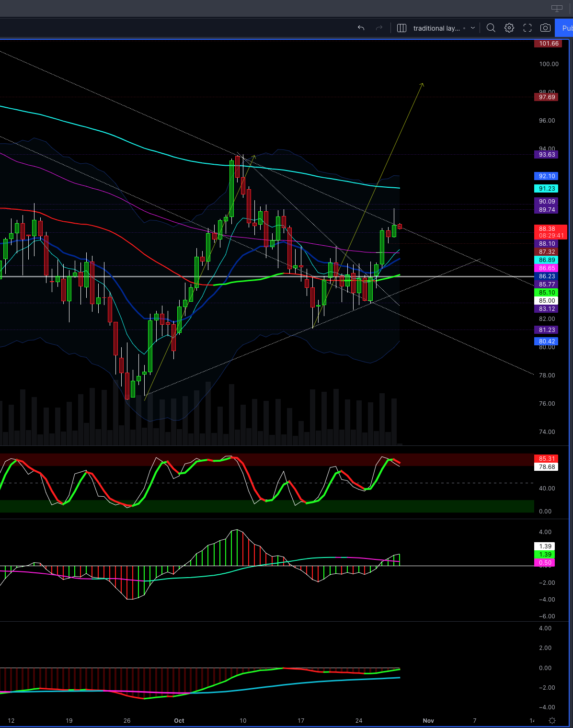Screen dimensions: 573x728
Task: Enter fullscreen mode via the corner-brackets icon
Action: click(x=527, y=28)
